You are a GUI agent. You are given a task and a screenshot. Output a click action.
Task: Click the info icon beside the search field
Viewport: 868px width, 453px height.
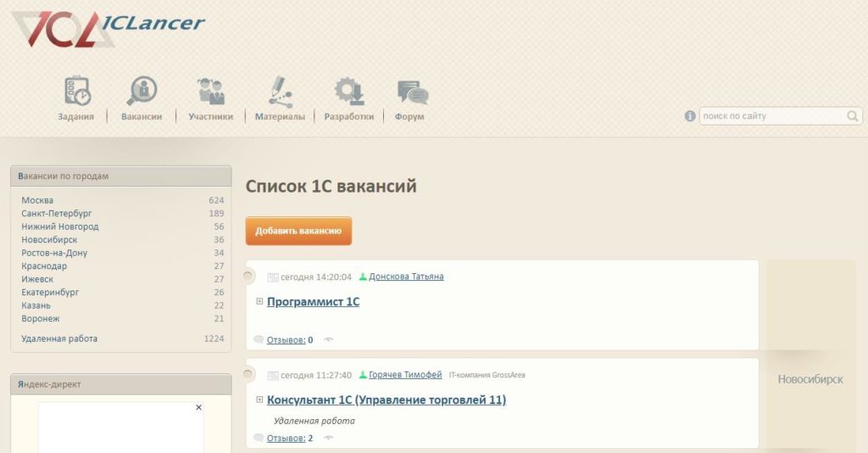tap(690, 115)
